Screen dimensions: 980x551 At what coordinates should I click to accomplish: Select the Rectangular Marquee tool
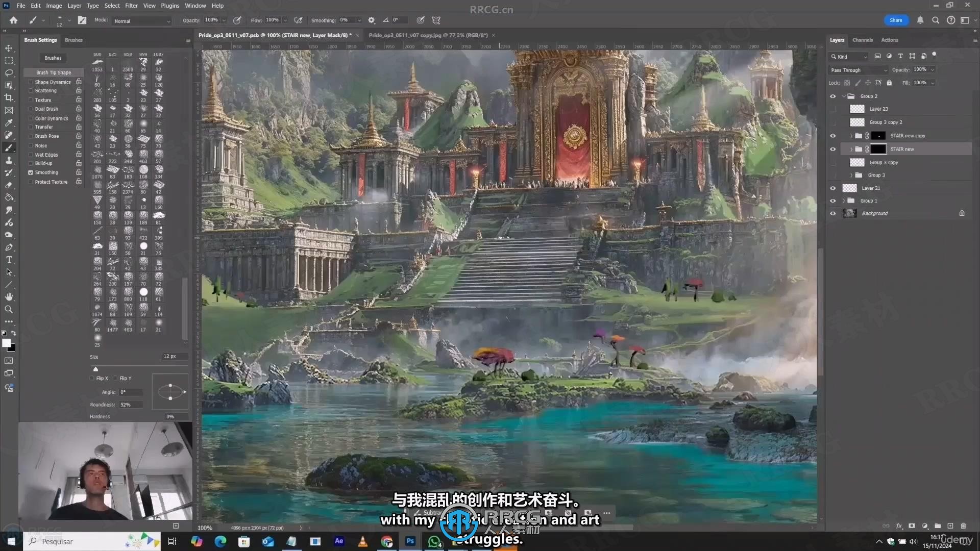(9, 60)
